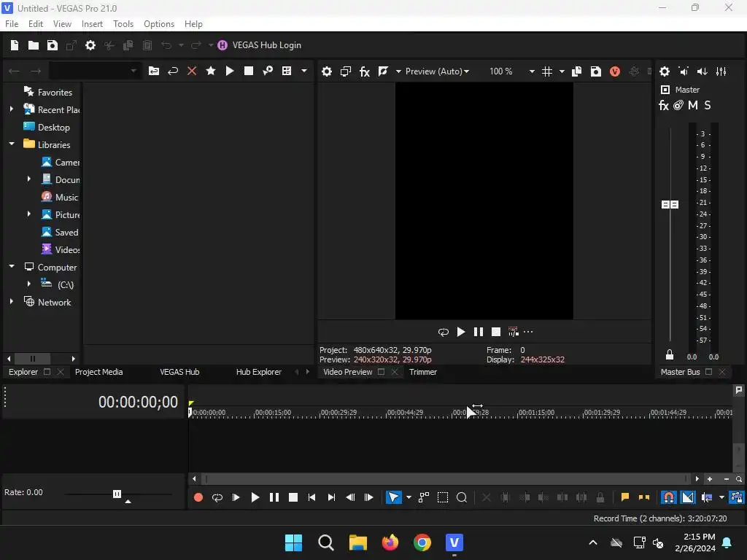Open Video Preview project settings gear
Image resolution: width=747 pixels, height=560 pixels.
click(327, 71)
